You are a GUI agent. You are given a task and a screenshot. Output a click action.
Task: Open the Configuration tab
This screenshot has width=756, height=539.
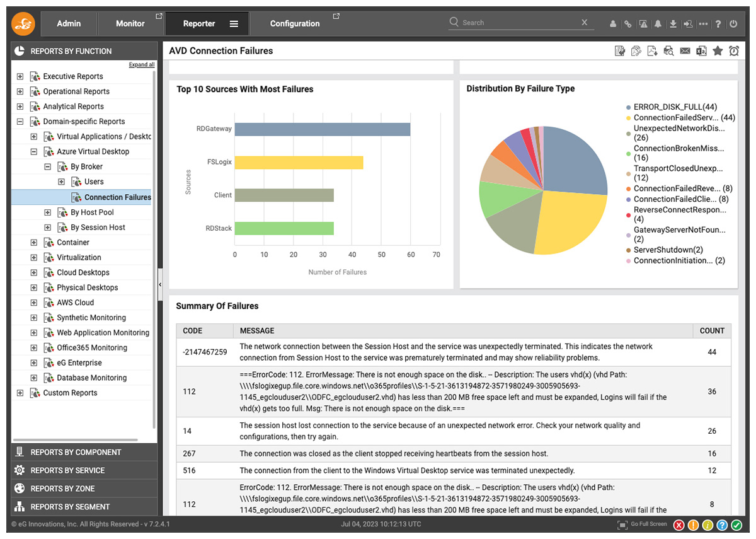[x=295, y=24]
